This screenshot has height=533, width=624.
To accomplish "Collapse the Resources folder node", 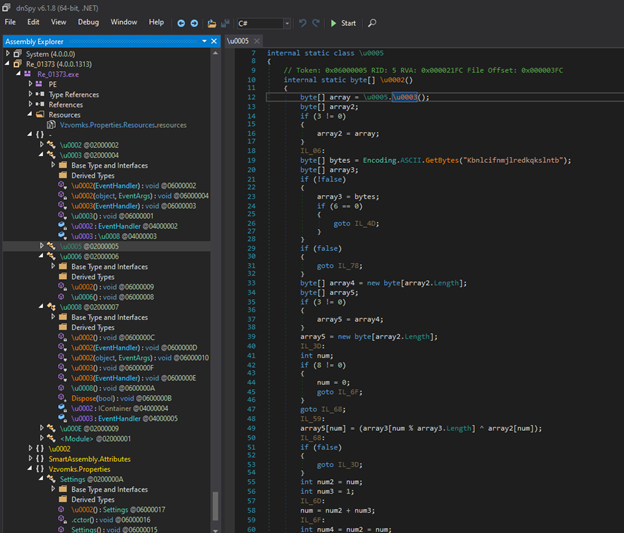I will point(31,114).
